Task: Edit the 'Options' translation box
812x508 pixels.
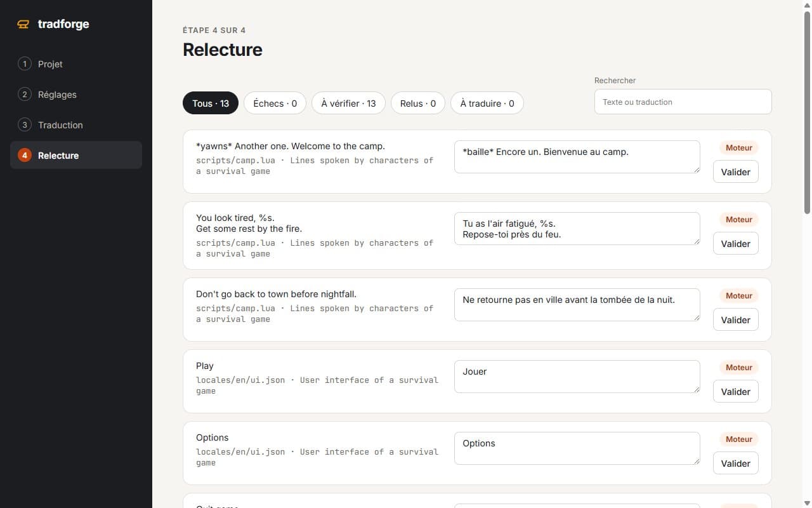Action: (x=577, y=448)
